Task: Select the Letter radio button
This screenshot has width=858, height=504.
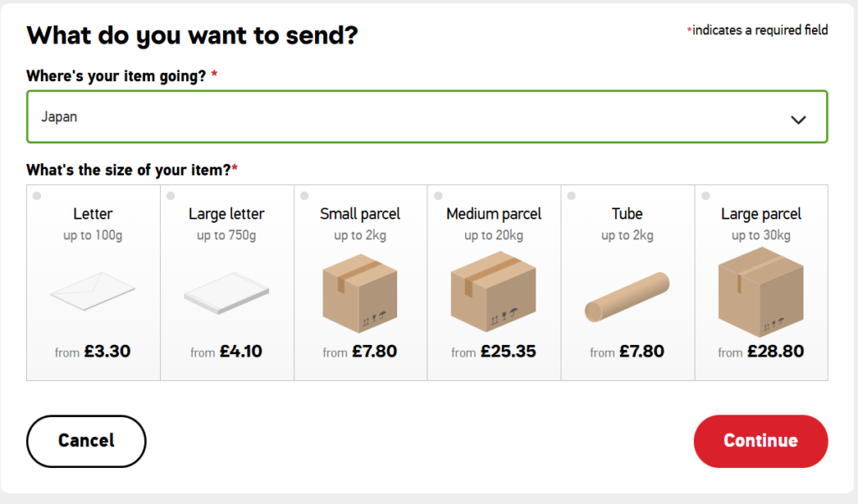Action: pos(37,196)
